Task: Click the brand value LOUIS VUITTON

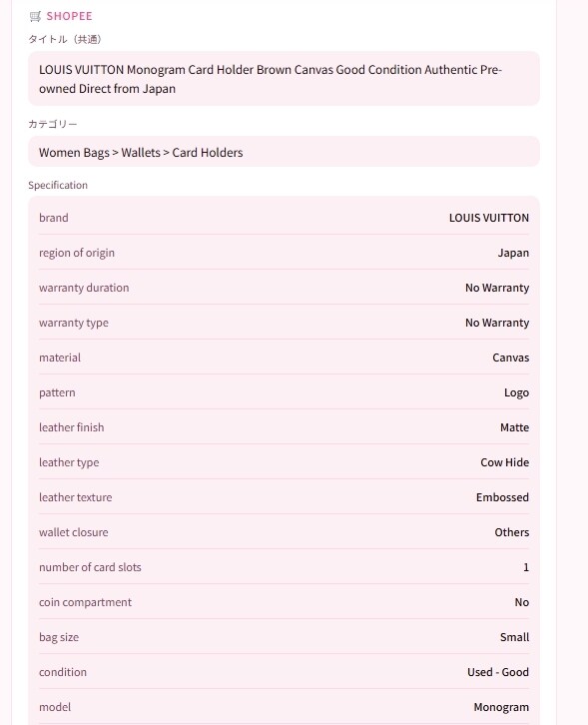Action: click(488, 218)
